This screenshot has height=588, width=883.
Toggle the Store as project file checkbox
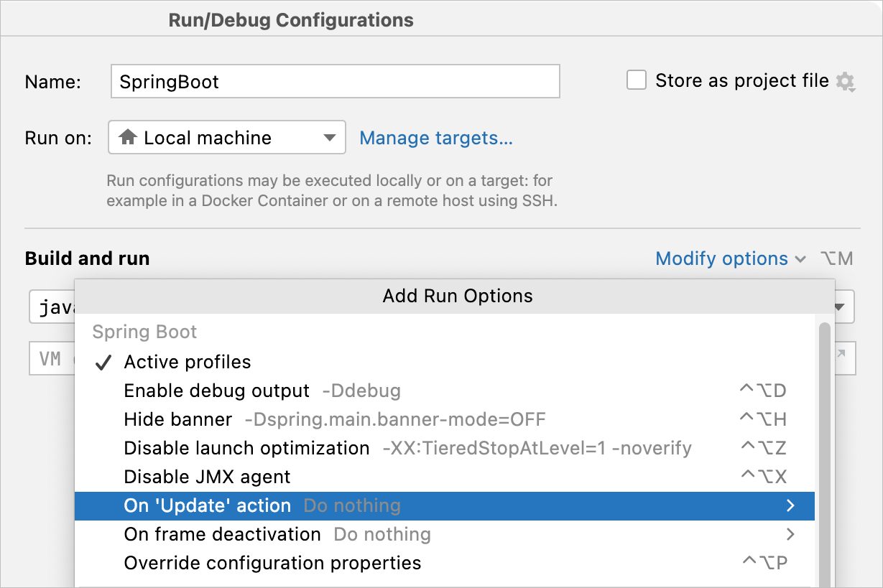tap(637, 80)
